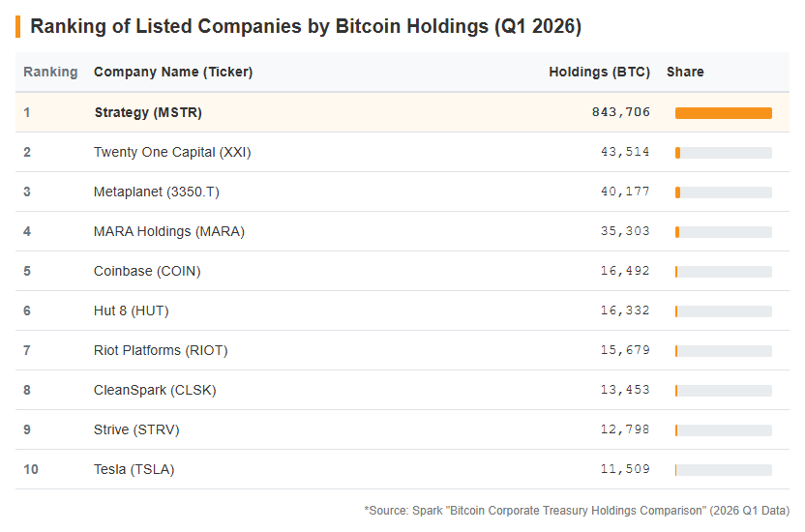The width and height of the screenshot is (805, 532).
Task: Click Coinbase's 16,492 holdings value
Action: [x=625, y=271]
